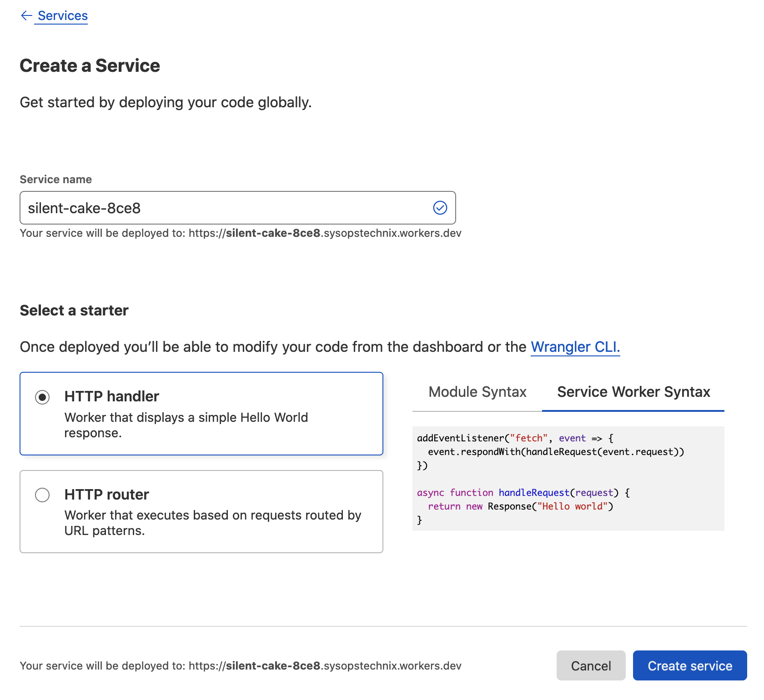Click the Select a starter heading
The width and height of the screenshot is (764, 700).
(74, 310)
